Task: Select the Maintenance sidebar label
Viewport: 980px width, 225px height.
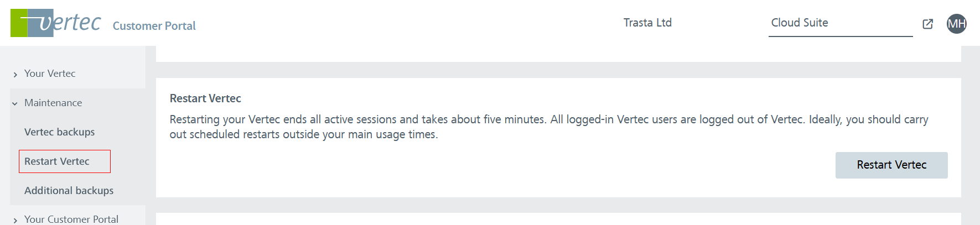Action: click(53, 103)
